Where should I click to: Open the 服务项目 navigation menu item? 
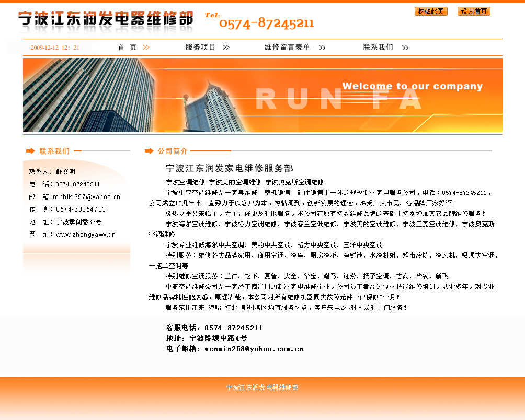200,48
